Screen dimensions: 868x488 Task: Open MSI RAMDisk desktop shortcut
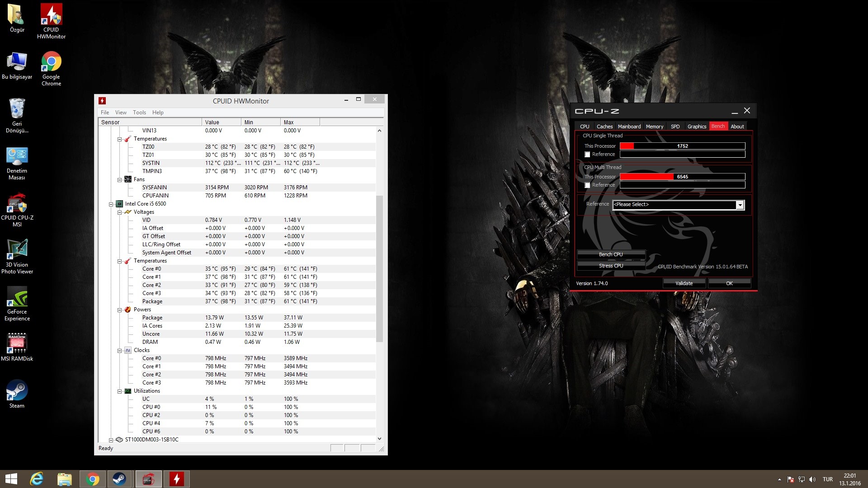click(x=17, y=347)
